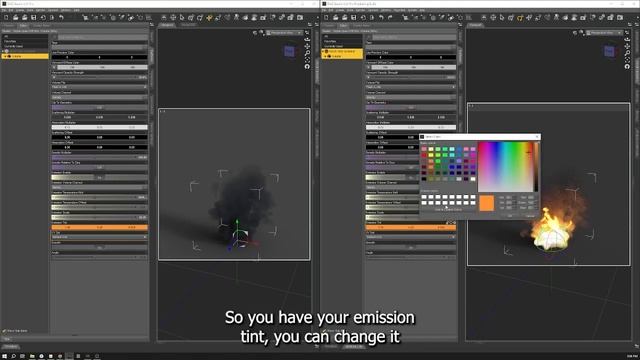Viewport: 640px width, 360px height.
Task: Click New scene icon in right window toolbar
Action: 326,18
